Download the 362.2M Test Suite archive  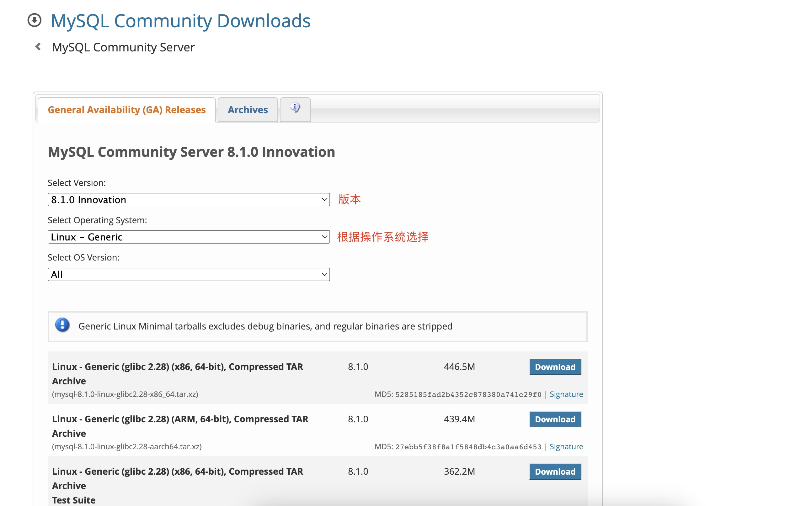[x=555, y=471]
